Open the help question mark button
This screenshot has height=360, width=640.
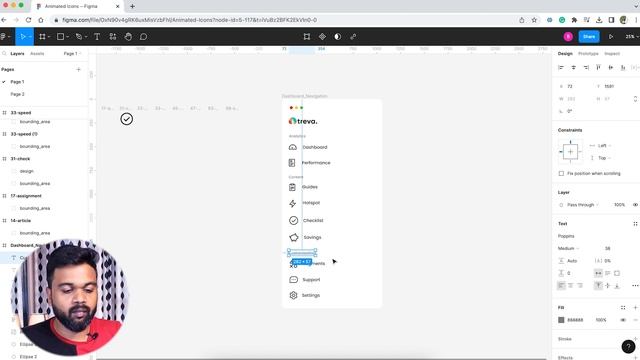[x=628, y=346]
